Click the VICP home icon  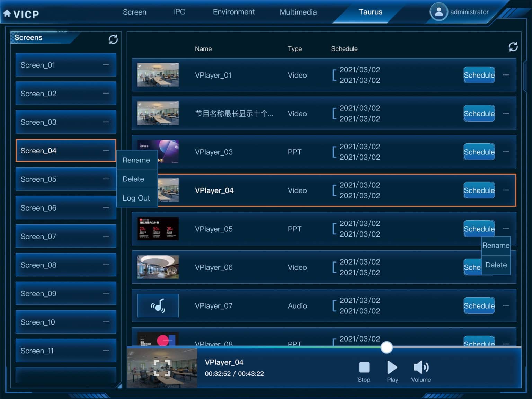point(7,14)
